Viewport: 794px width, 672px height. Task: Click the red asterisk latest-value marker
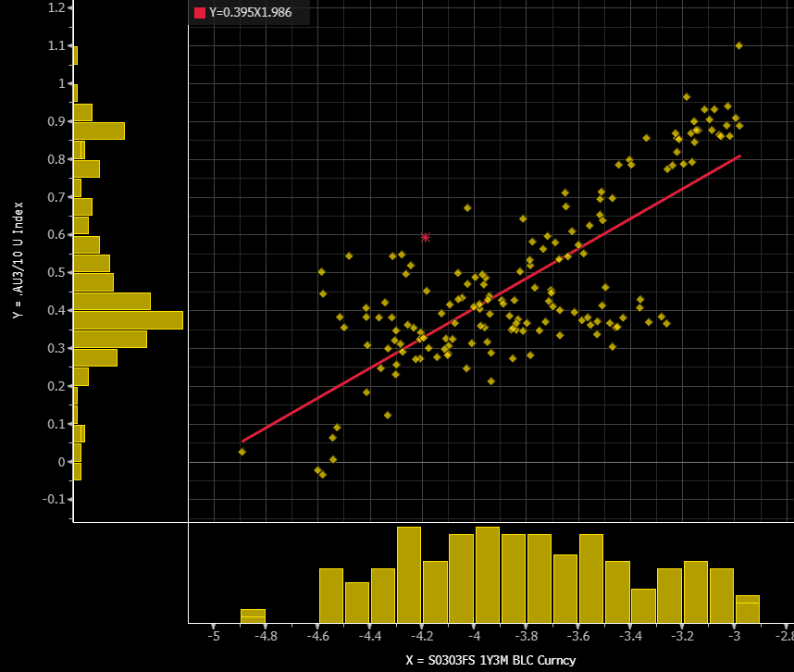click(426, 237)
